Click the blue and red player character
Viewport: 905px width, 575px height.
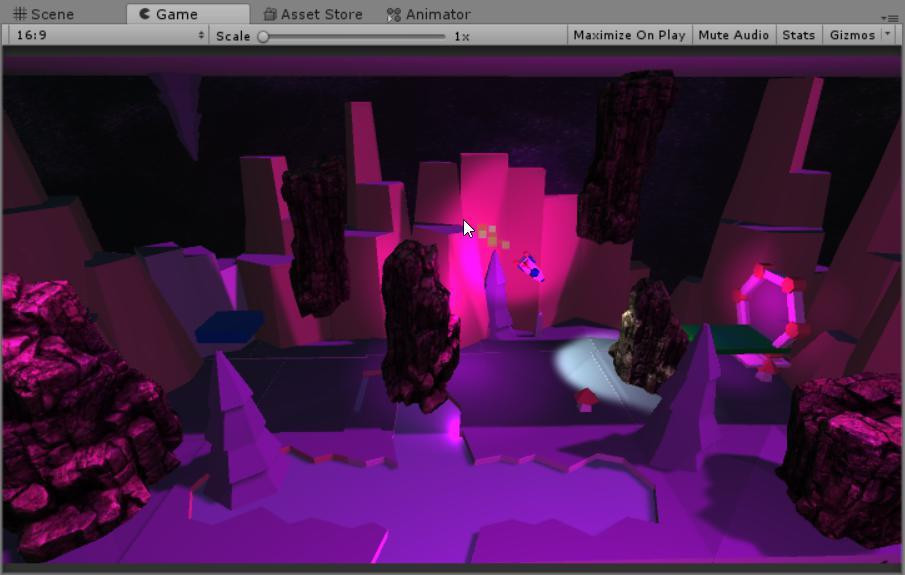click(x=530, y=268)
